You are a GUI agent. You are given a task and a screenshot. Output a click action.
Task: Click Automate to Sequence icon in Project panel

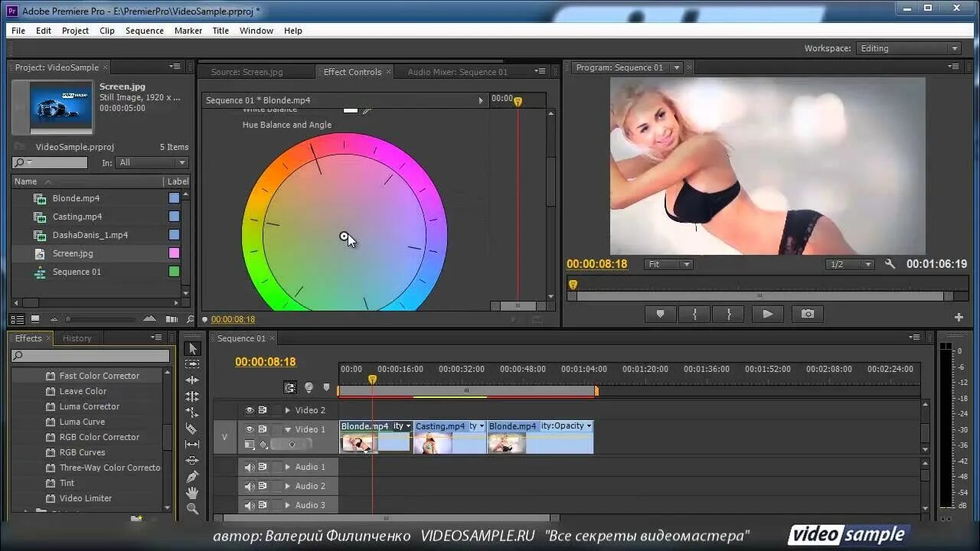coord(171,319)
